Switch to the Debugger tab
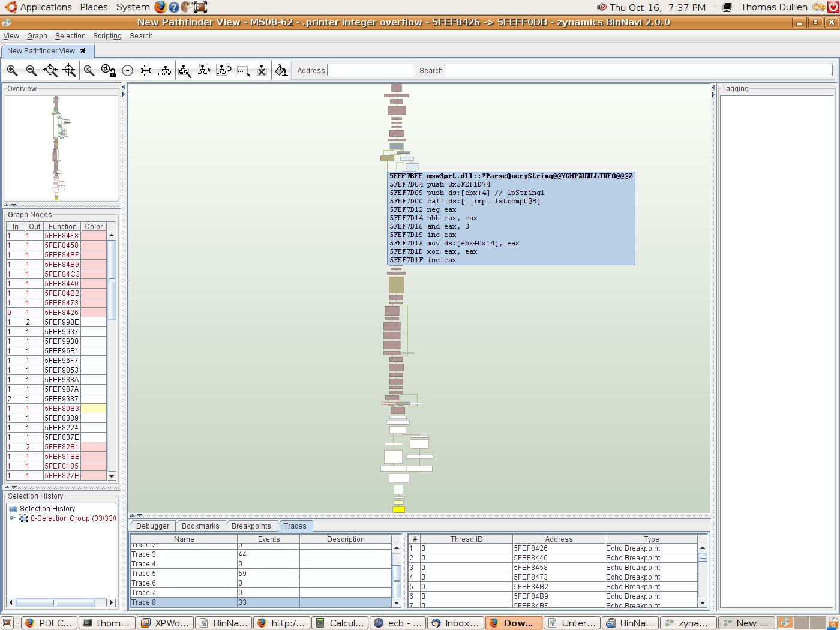This screenshot has height=630, width=840. pyautogui.click(x=153, y=526)
